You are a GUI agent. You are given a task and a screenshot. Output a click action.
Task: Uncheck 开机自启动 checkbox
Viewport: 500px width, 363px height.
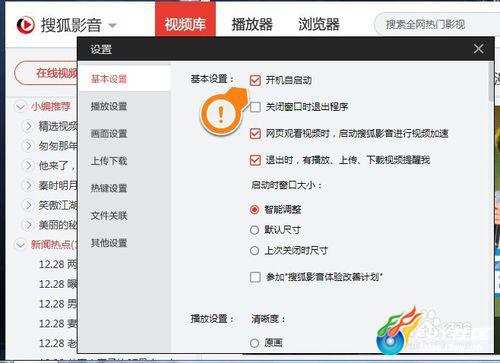255,80
